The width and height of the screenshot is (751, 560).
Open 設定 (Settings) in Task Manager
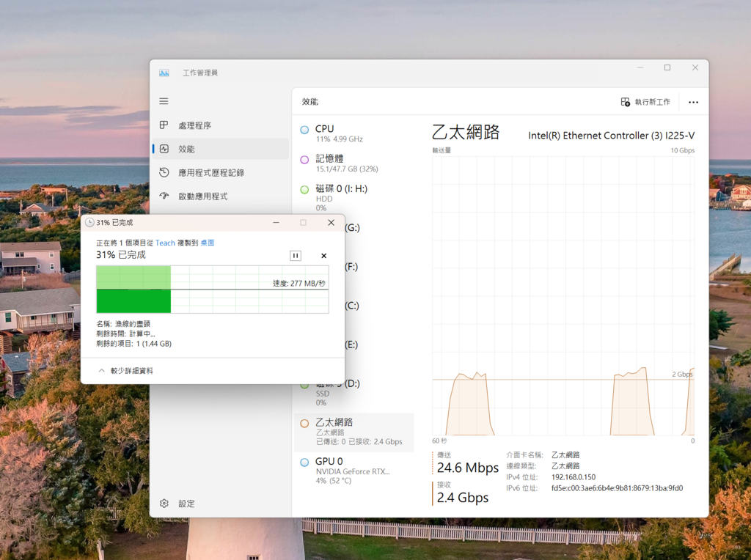pos(221,504)
